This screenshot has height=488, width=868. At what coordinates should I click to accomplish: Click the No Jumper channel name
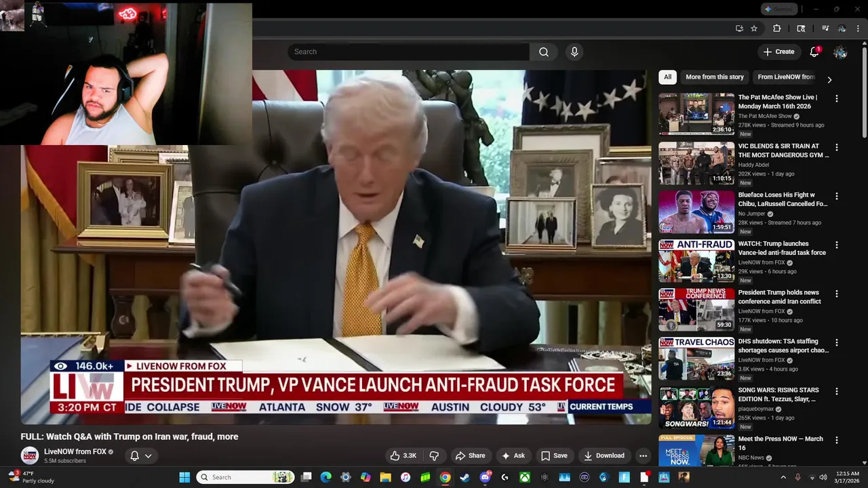(751, 213)
